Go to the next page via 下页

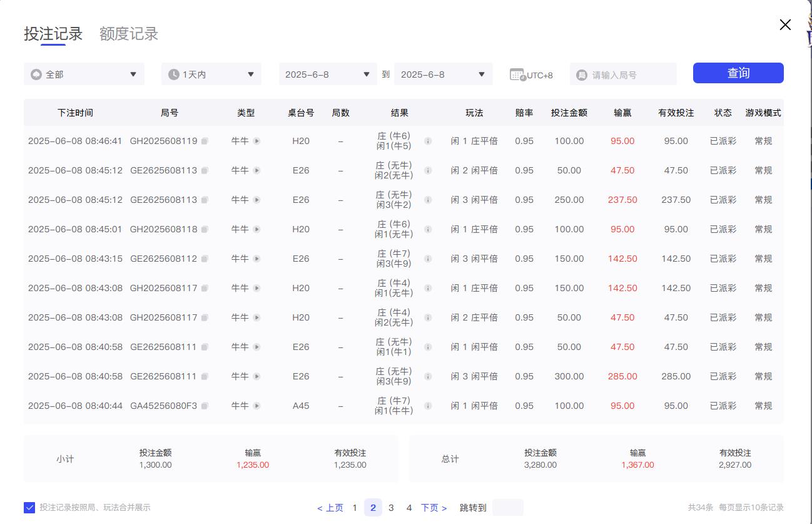point(433,508)
